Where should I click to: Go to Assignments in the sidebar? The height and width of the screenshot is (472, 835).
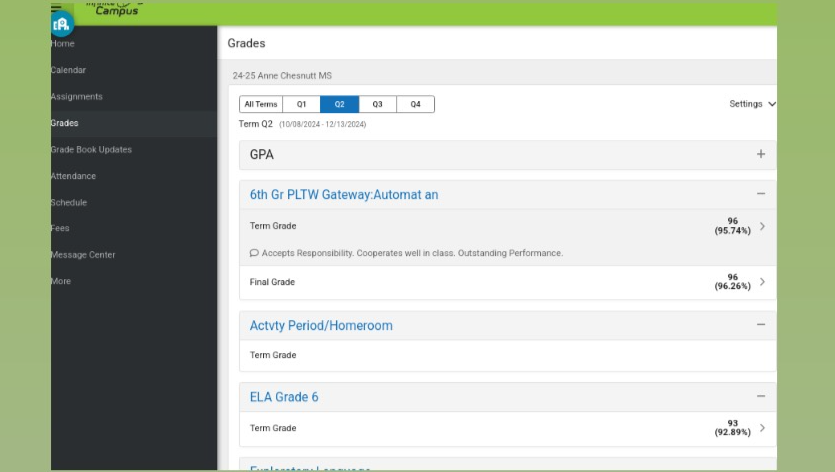tap(77, 97)
